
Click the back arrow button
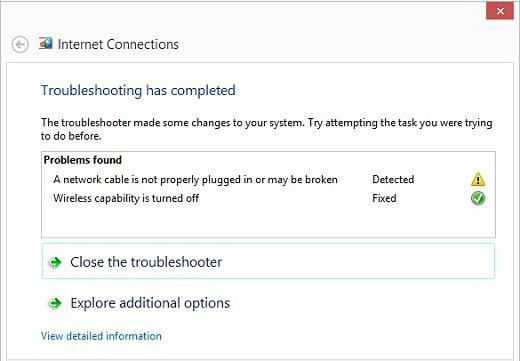[x=20, y=44]
